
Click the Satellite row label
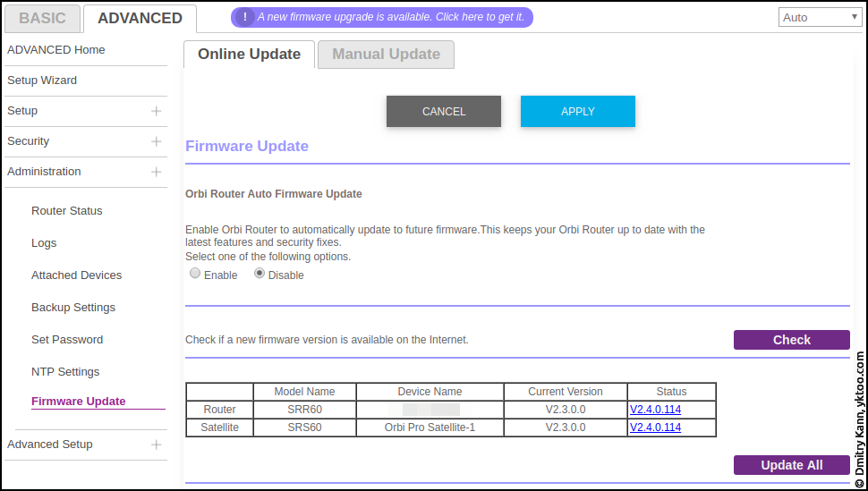(220, 428)
